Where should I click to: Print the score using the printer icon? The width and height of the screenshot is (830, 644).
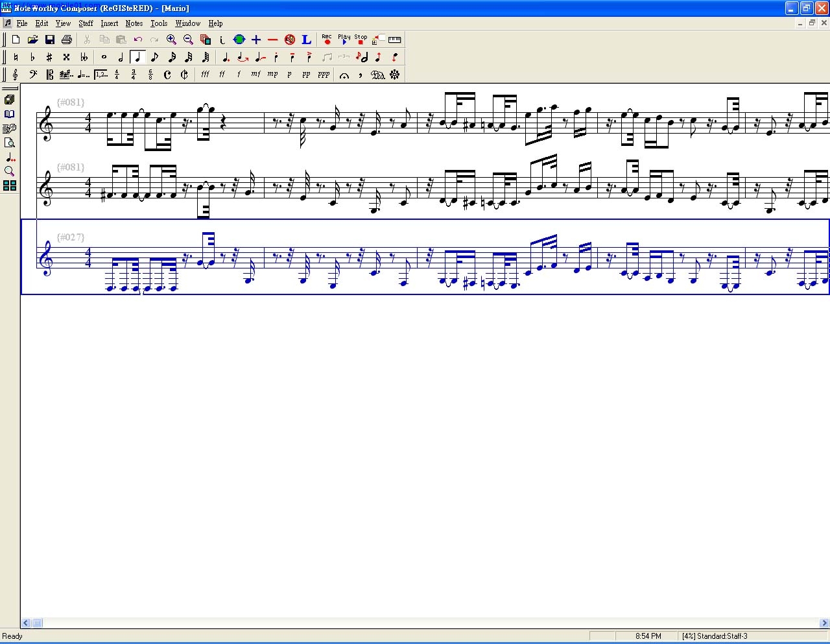(x=66, y=40)
